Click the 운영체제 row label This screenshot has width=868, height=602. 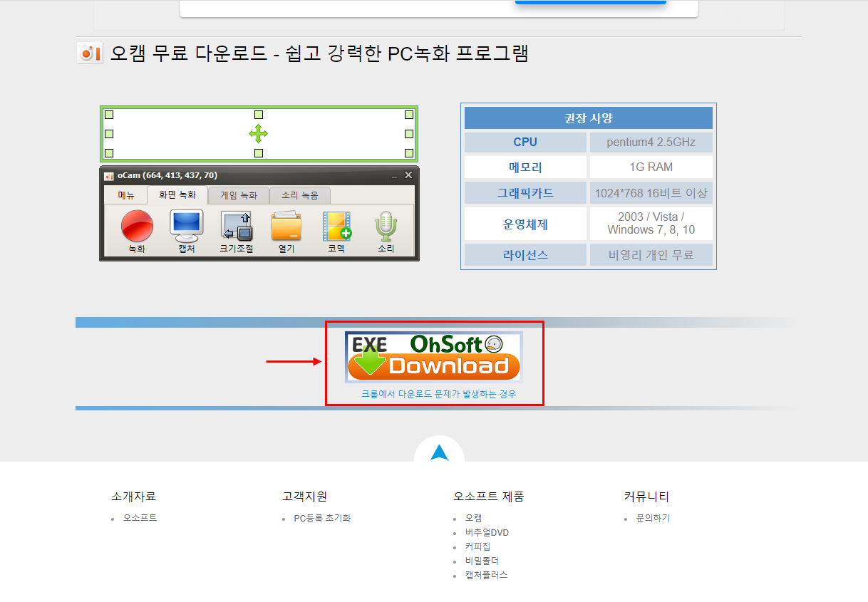pyautogui.click(x=525, y=224)
